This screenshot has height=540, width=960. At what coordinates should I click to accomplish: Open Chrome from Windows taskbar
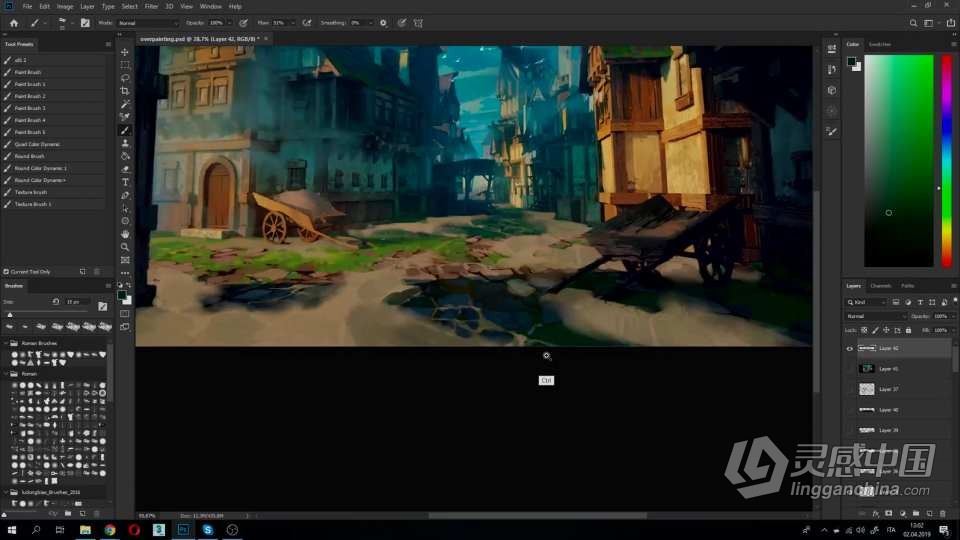pos(110,530)
